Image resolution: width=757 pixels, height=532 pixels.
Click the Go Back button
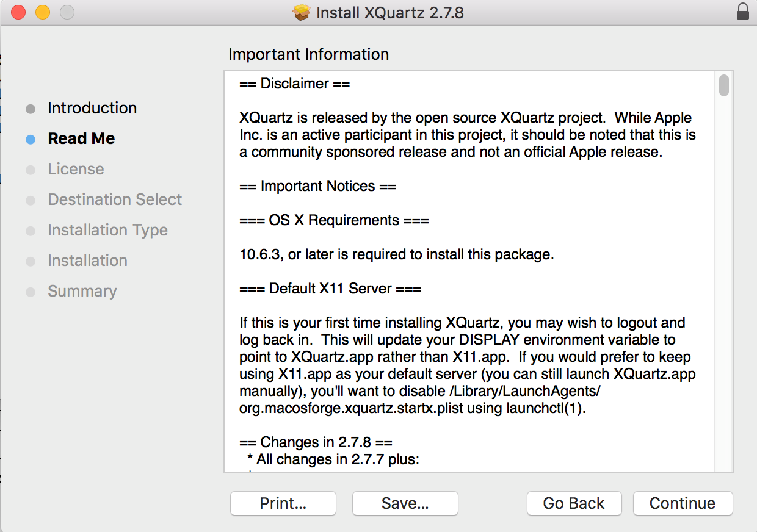click(574, 503)
